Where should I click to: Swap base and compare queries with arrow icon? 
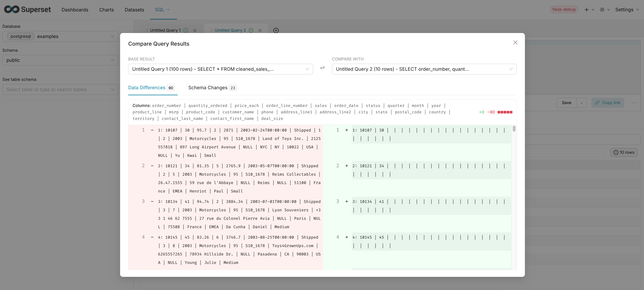tap(322, 68)
